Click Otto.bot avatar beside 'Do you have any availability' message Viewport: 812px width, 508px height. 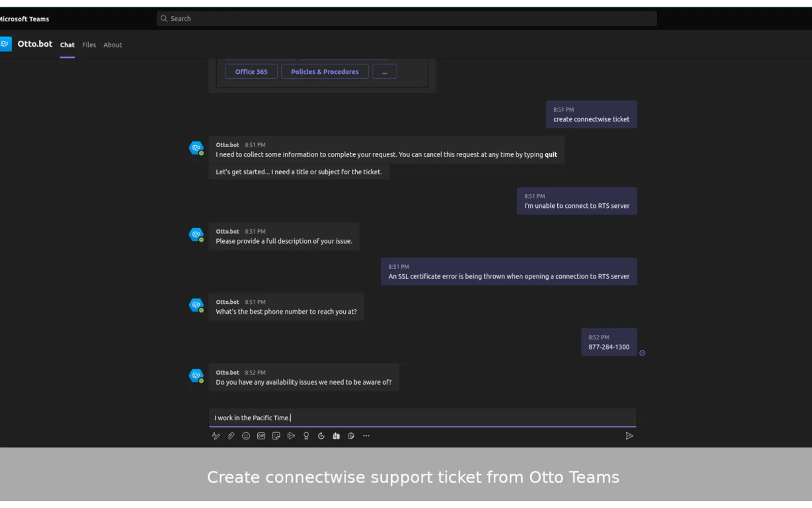196,376
